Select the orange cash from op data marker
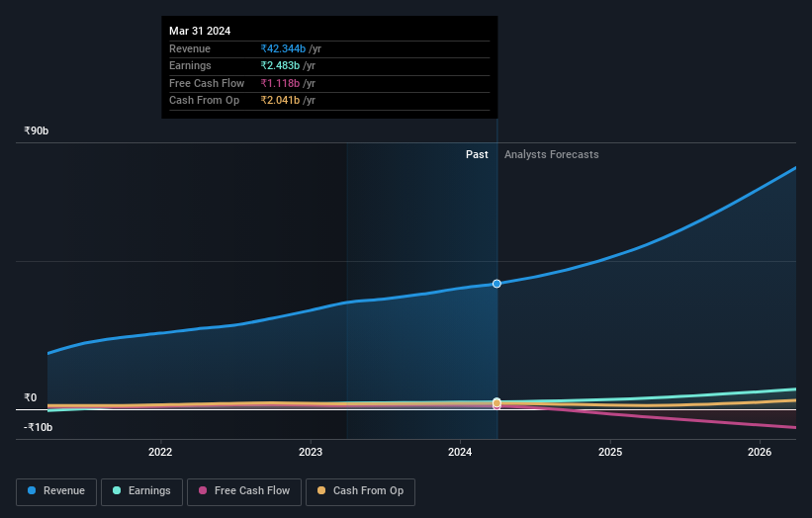 point(496,402)
